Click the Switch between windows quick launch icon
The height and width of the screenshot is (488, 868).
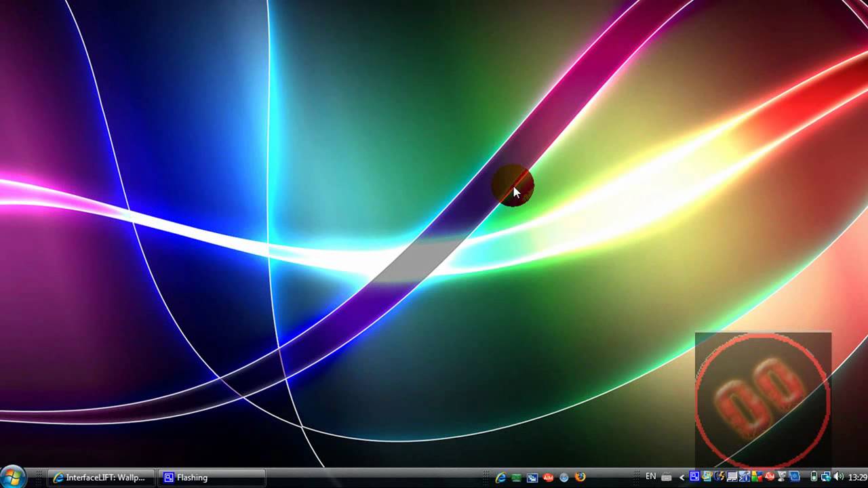point(532,477)
